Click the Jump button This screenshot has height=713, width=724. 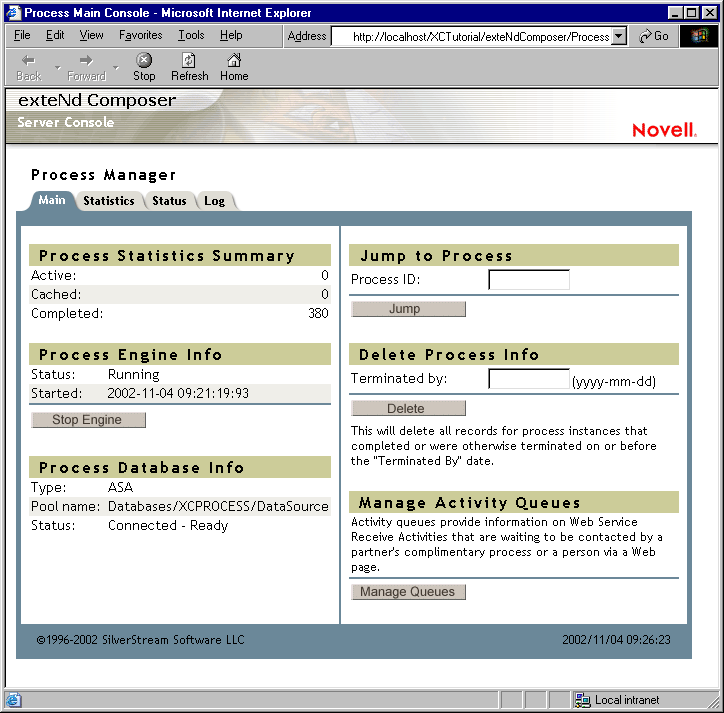tap(408, 309)
